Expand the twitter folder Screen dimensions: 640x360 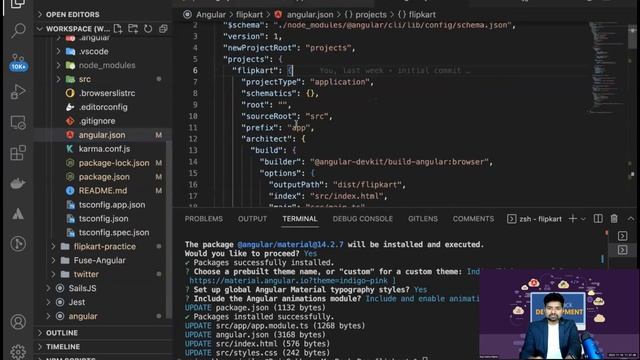[102, 274]
